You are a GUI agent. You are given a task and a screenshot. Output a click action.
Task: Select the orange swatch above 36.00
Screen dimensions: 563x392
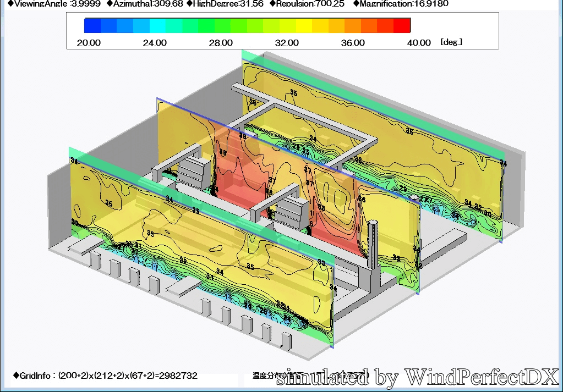point(353,25)
